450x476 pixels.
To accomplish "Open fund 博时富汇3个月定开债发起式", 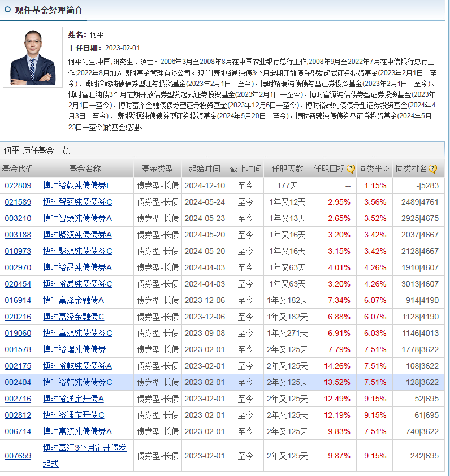I will tap(85, 456).
